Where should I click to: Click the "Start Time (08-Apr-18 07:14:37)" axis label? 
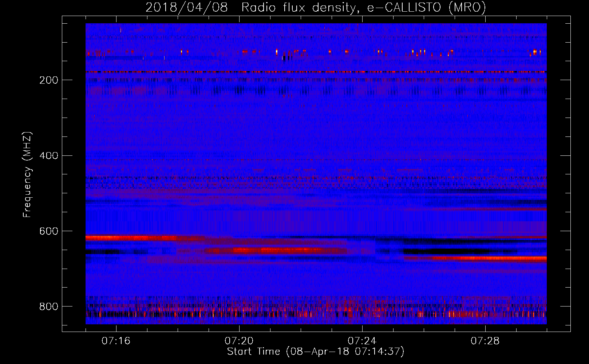(316, 352)
